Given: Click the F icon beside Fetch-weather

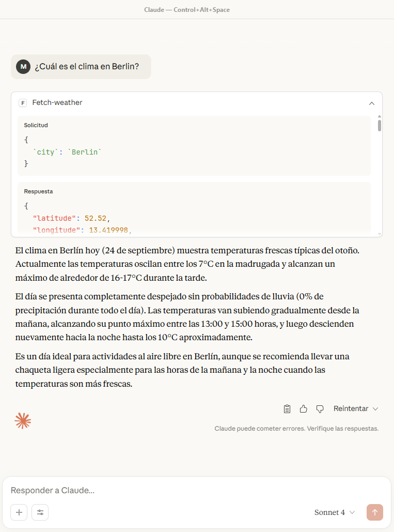Looking at the screenshot, I should click(23, 103).
